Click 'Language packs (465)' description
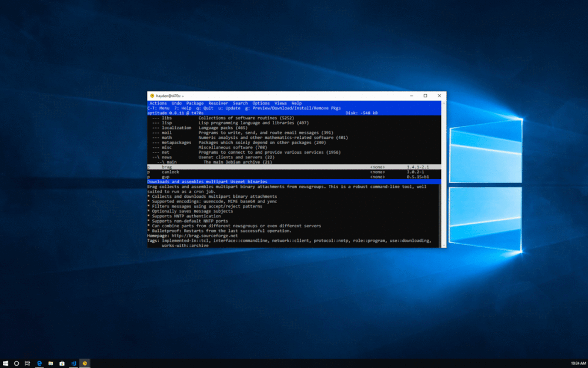 223,128
